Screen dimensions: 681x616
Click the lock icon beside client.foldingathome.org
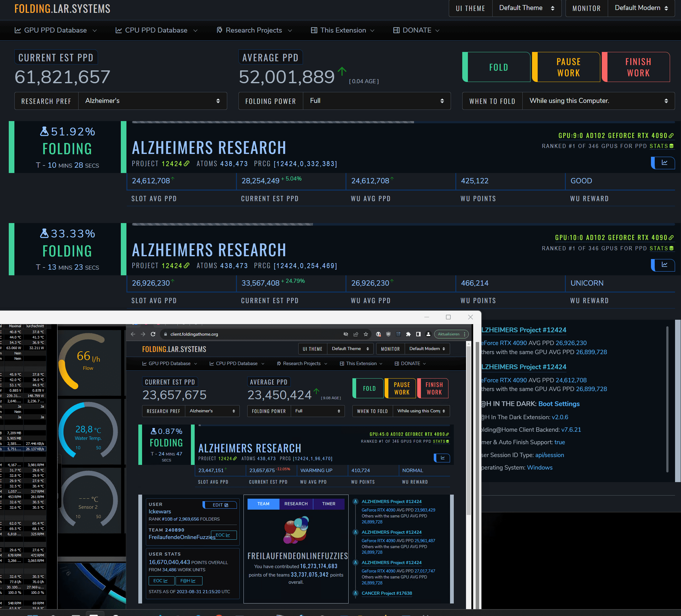click(165, 334)
